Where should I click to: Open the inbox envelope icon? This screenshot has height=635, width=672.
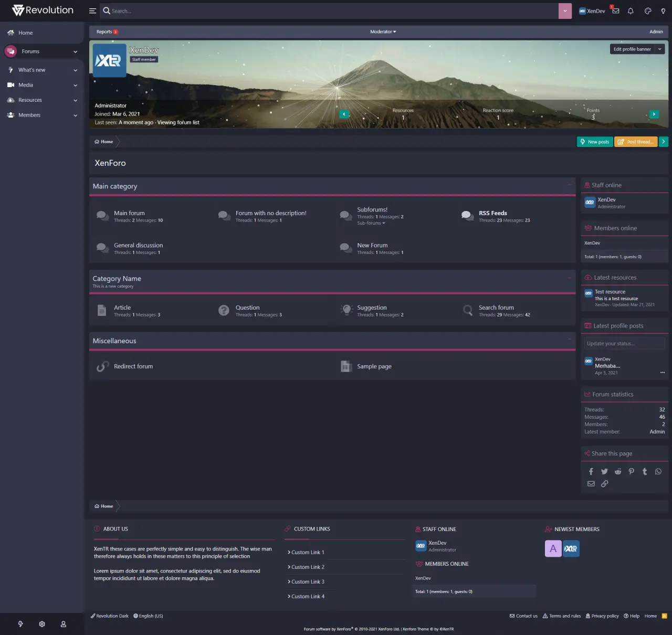coord(616,11)
